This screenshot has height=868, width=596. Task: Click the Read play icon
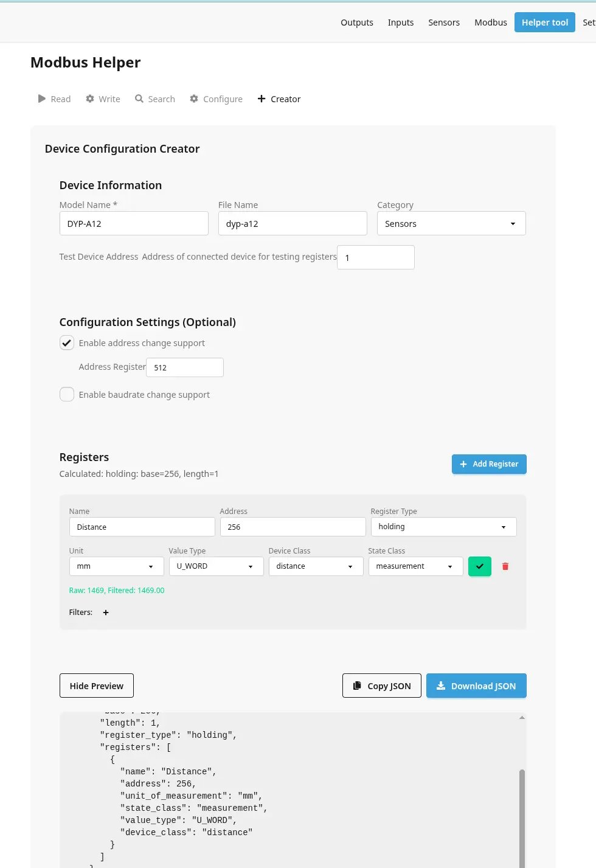pyautogui.click(x=41, y=99)
